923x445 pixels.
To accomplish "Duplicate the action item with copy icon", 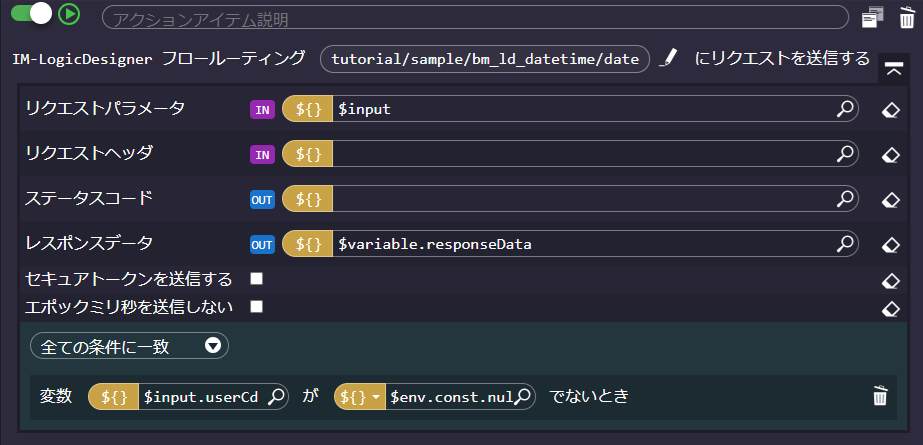I will tap(872, 17).
